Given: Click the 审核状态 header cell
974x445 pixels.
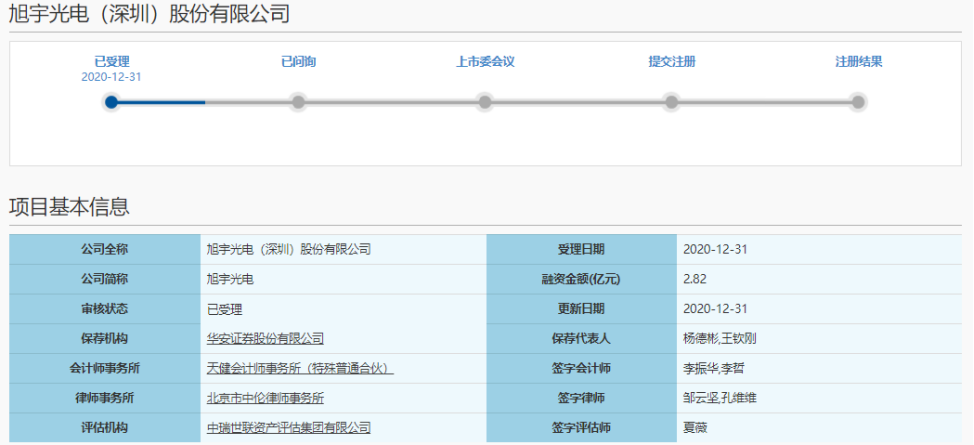Looking at the screenshot, I should click(x=104, y=309).
